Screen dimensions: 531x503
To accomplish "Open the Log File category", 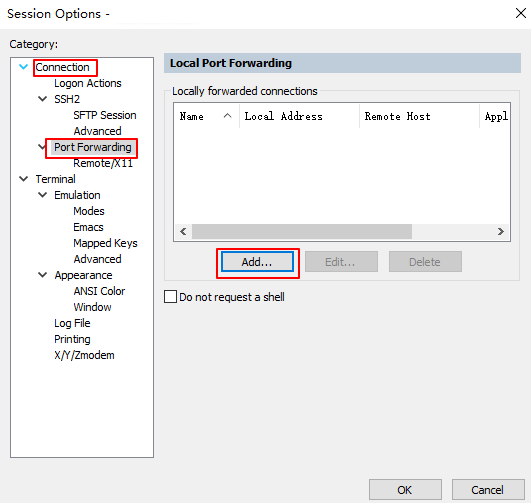I will [x=72, y=323].
